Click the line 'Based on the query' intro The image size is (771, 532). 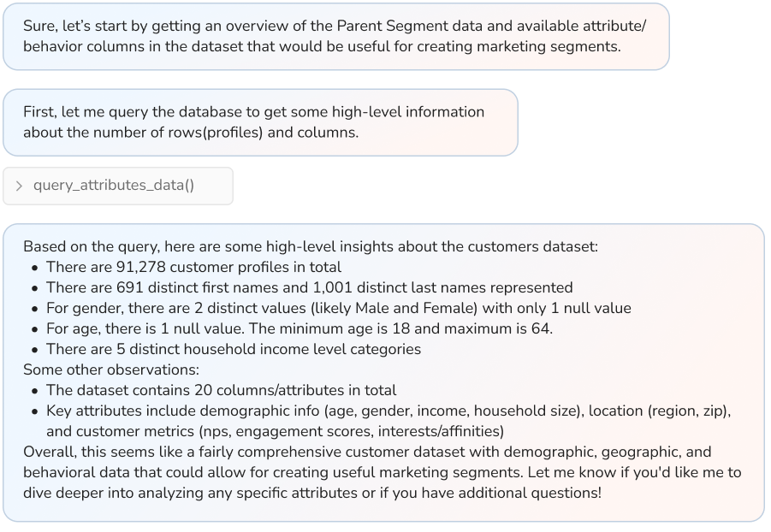(x=310, y=246)
